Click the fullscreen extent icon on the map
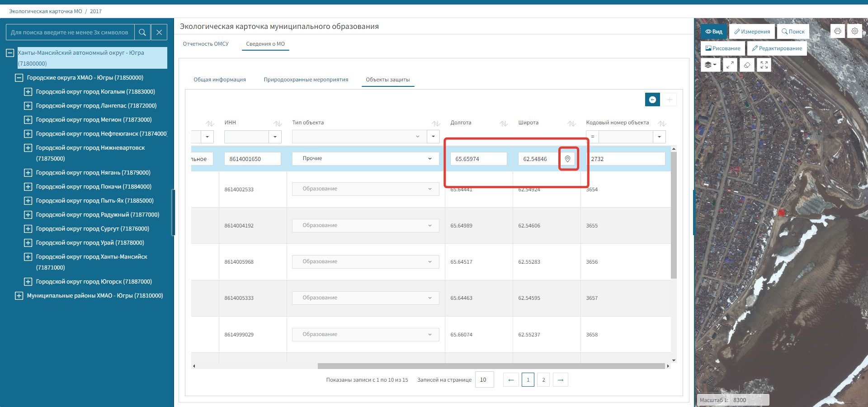 [x=764, y=65]
